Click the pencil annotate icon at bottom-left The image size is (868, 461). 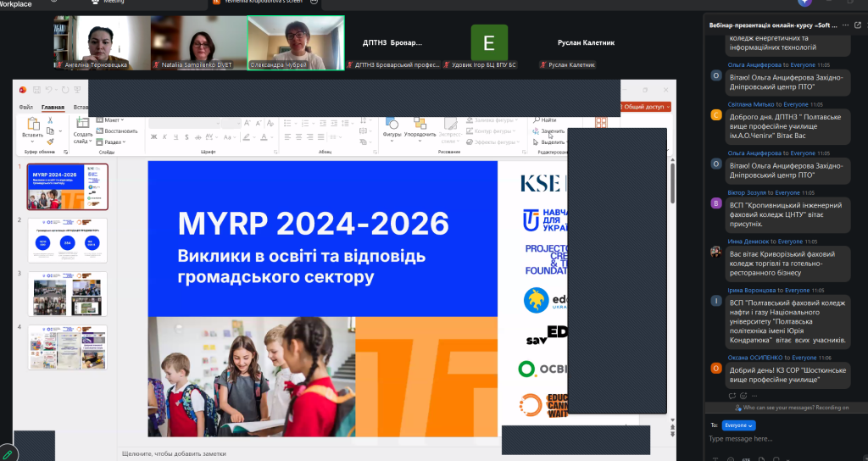[8, 454]
